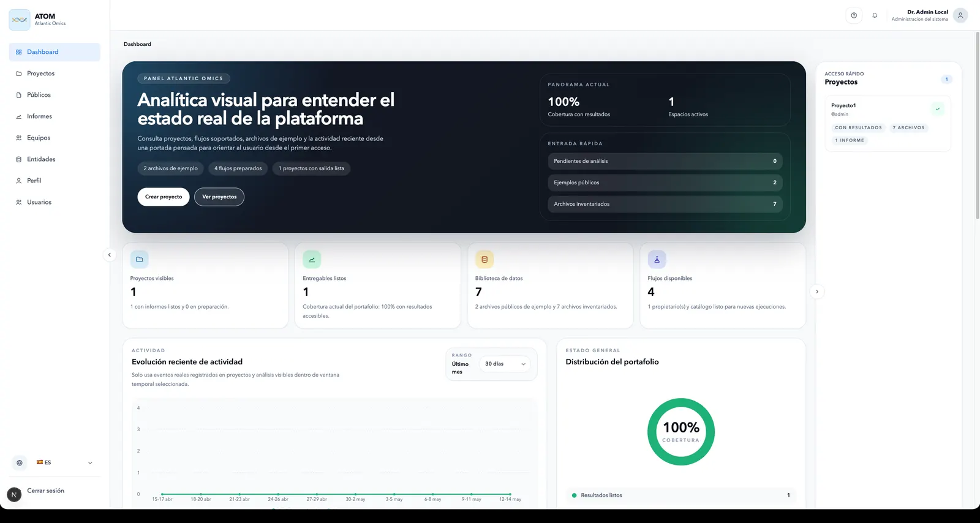Click the chart icon on Entregables listos card
Viewport: 980px width, 523px height.
tap(312, 259)
